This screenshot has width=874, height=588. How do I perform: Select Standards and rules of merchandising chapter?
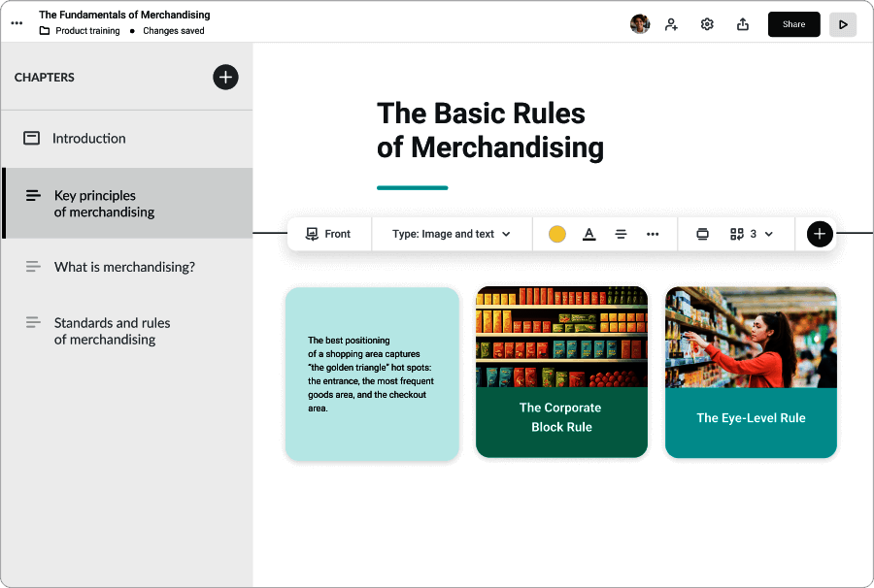tap(112, 331)
